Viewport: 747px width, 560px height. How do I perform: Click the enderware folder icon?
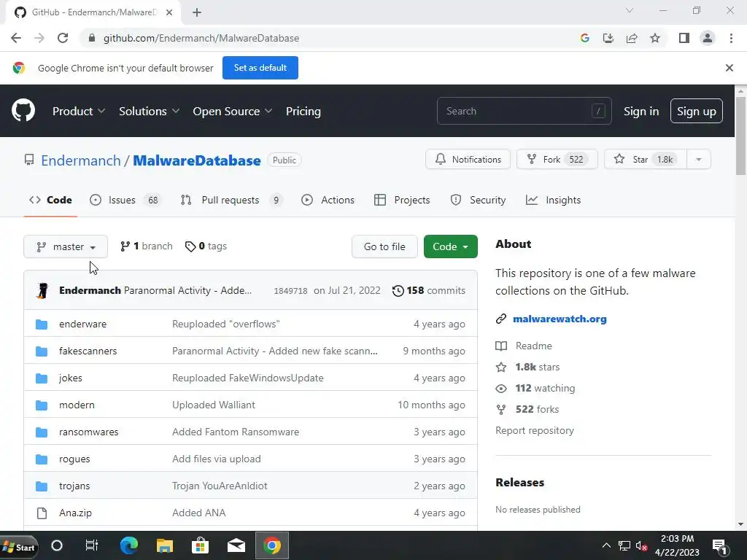coord(42,324)
